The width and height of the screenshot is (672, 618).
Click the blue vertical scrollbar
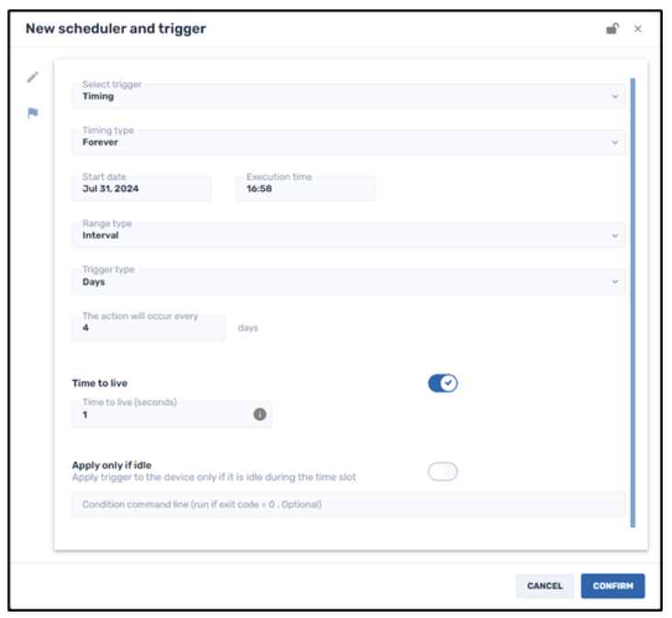633,301
